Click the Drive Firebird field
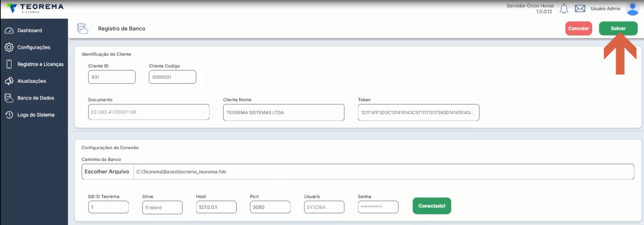 [162, 207]
